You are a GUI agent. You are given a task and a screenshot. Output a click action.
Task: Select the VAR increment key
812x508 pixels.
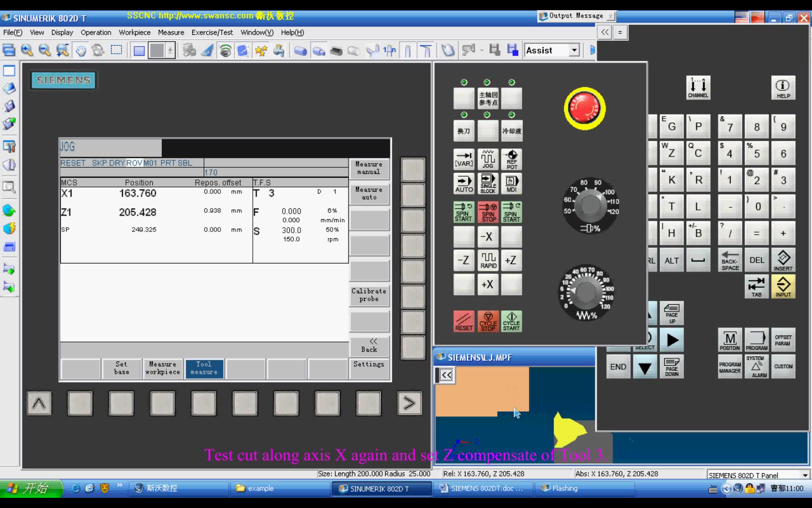pyautogui.click(x=464, y=159)
